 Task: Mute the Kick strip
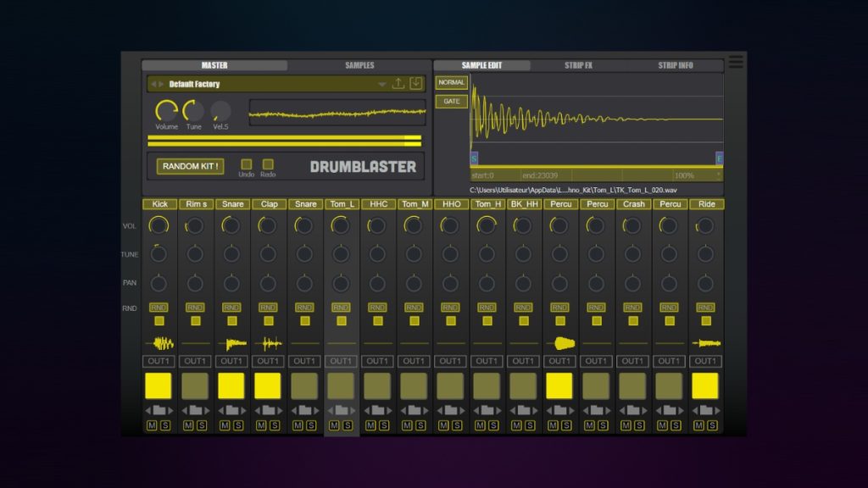[152, 425]
